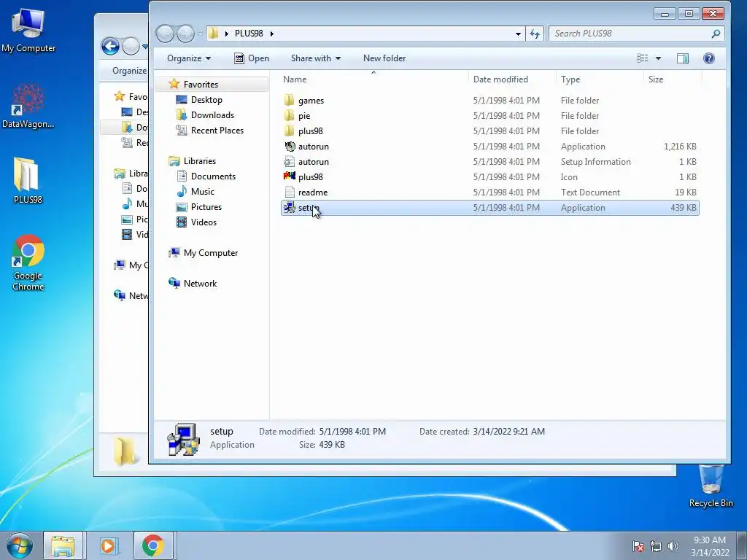Click the network tray icon
Viewport: 747px width, 560px height.
pyautogui.click(x=656, y=546)
